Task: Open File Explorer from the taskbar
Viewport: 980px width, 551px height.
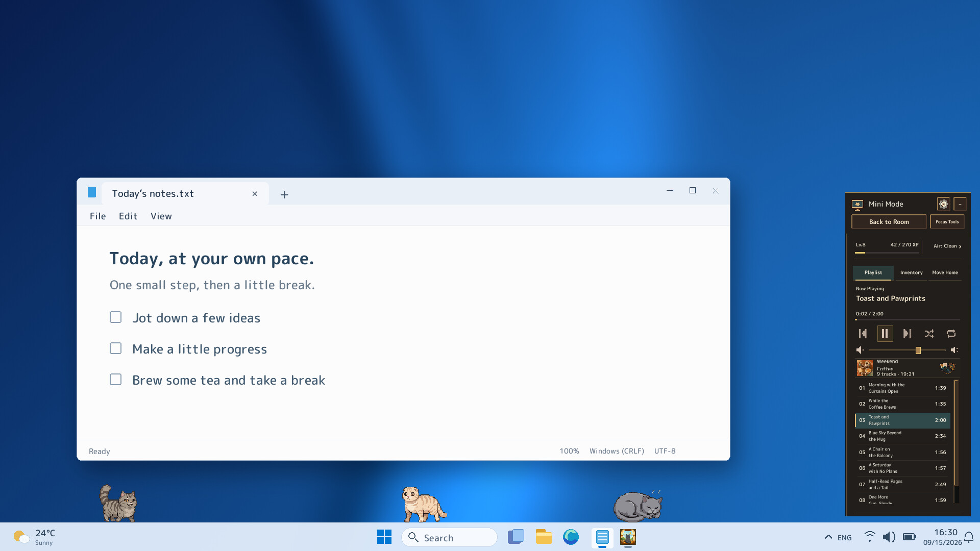Action: pos(544,537)
